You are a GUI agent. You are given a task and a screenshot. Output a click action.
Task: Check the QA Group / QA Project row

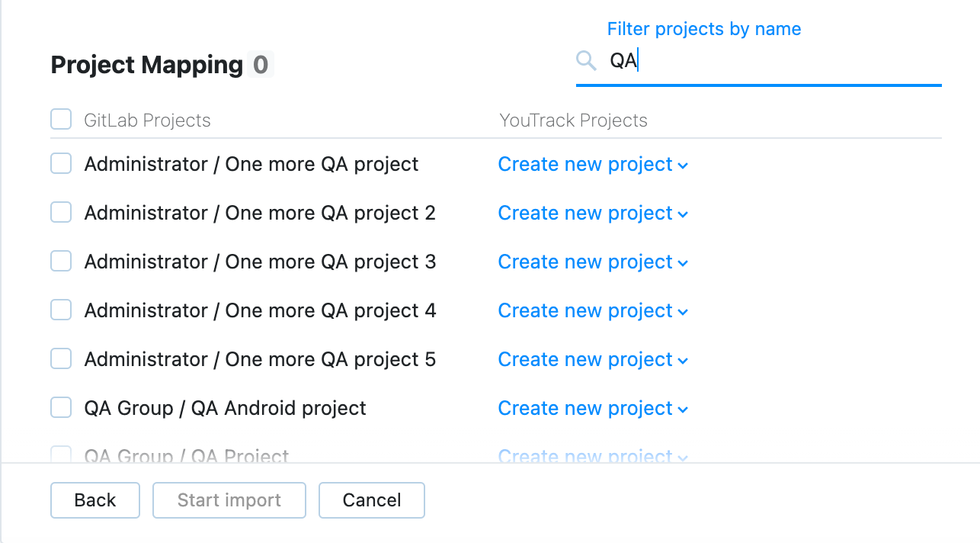(61, 455)
